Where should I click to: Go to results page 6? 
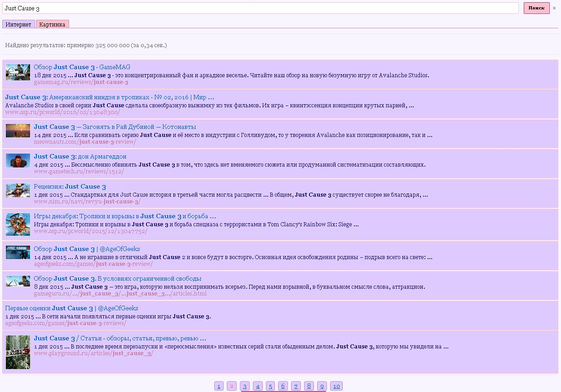coord(283,386)
